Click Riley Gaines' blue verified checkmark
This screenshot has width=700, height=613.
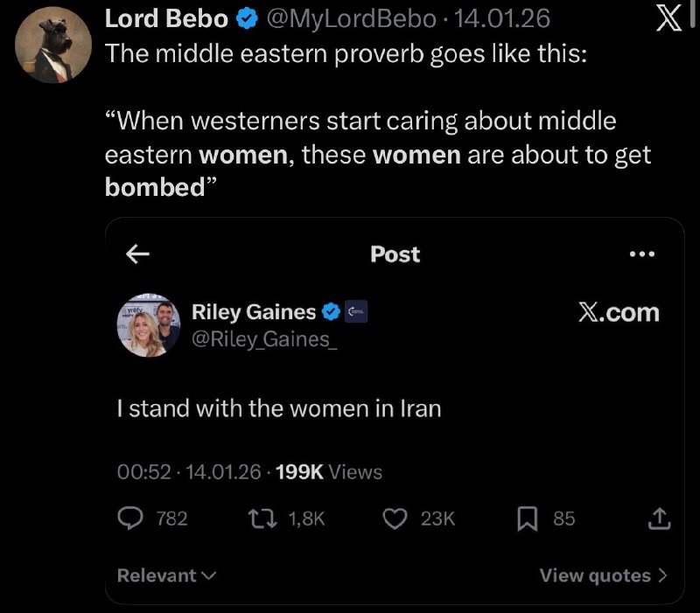point(332,311)
